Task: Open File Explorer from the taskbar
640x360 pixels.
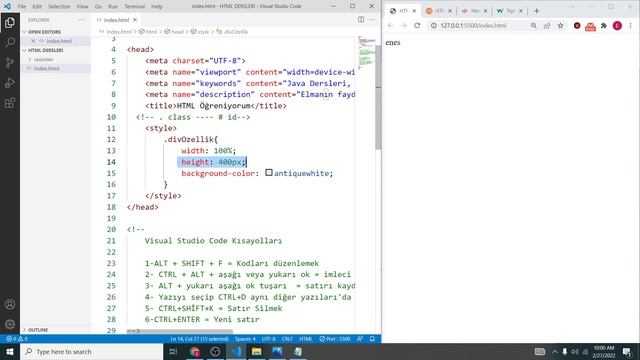Action: [256, 351]
